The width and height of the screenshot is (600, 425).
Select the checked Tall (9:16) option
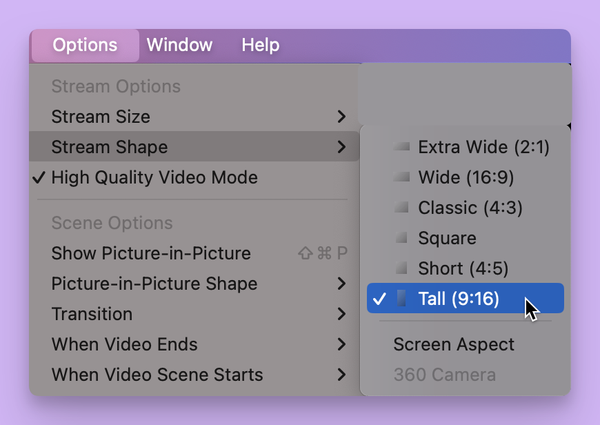pyautogui.click(x=459, y=298)
